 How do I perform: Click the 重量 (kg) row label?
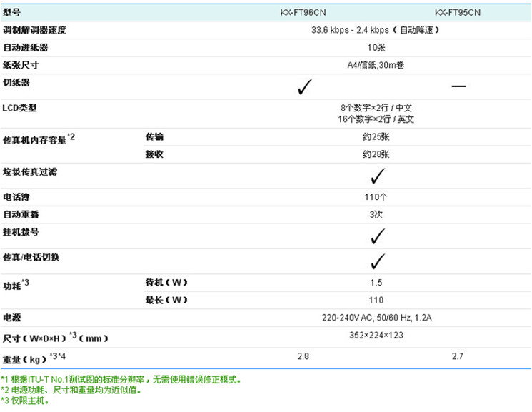[x=34, y=358]
